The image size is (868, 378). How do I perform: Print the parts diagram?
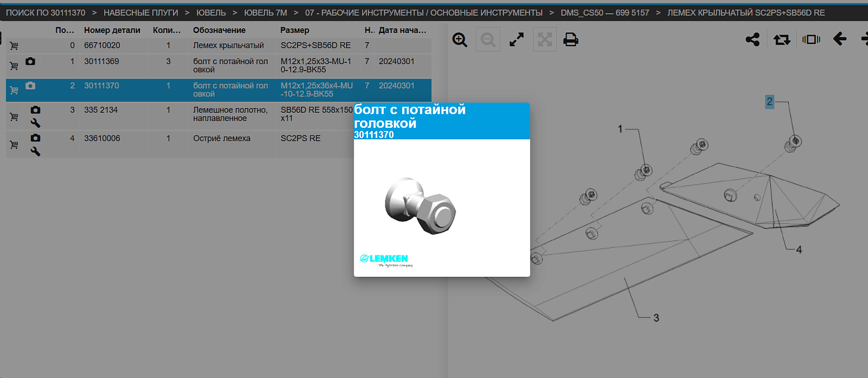tap(571, 40)
